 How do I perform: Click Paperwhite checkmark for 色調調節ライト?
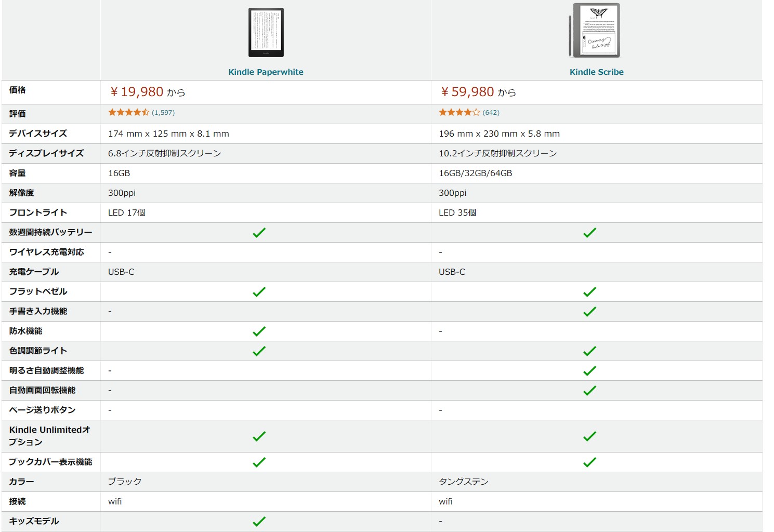(259, 351)
